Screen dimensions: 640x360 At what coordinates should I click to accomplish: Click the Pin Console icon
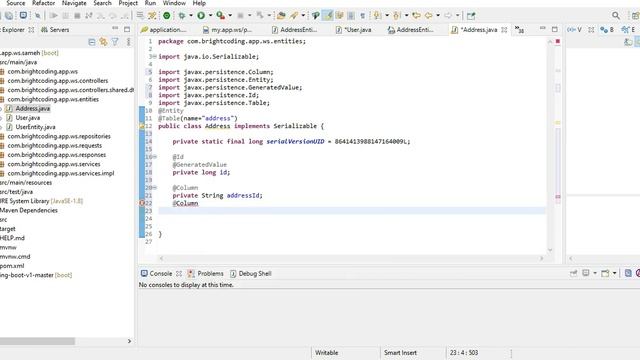pyautogui.click(x=573, y=273)
